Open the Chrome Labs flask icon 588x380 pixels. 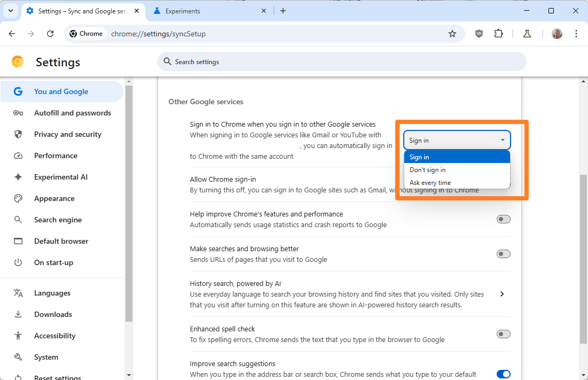(527, 34)
